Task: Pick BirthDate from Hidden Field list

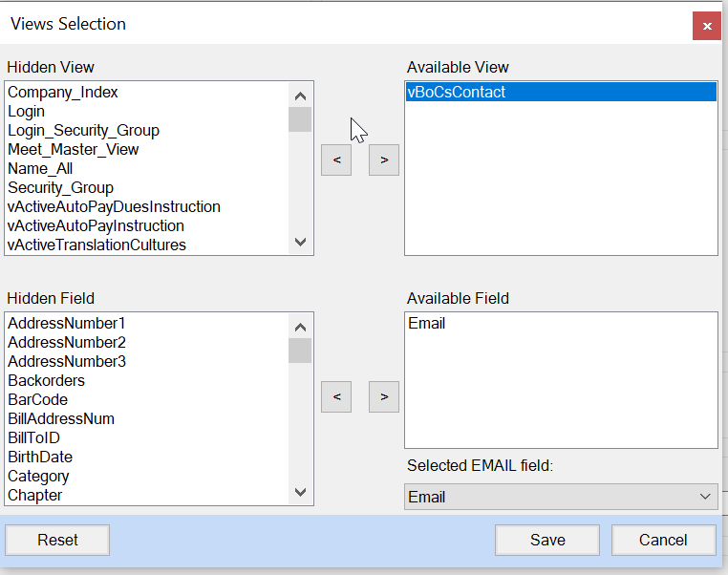Action: (40, 458)
